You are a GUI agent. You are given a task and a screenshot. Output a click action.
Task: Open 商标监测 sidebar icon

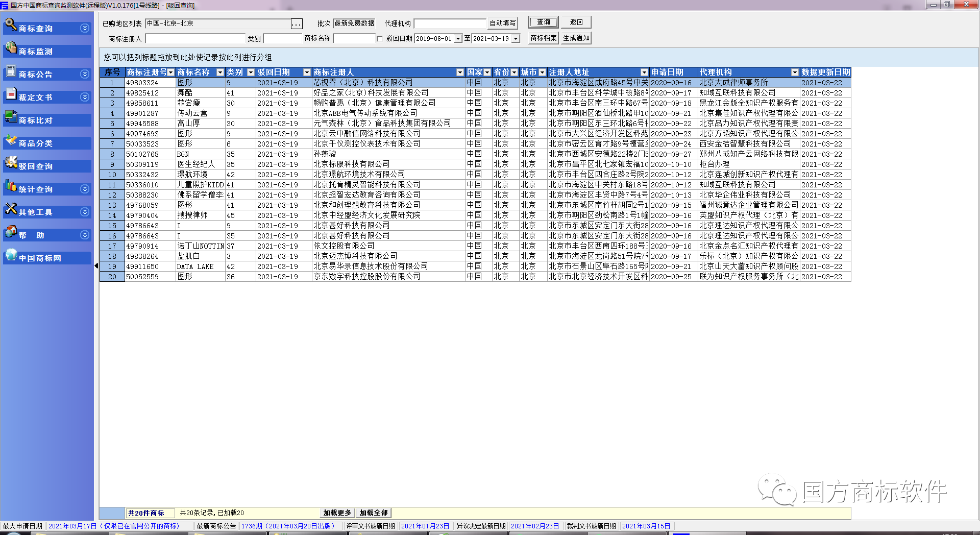[11, 48]
